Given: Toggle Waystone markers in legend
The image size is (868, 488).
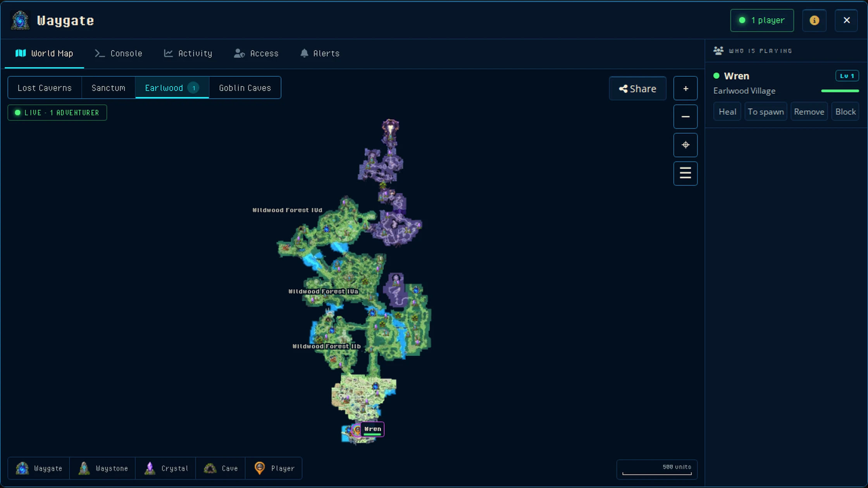Looking at the screenshot, I should tap(103, 468).
